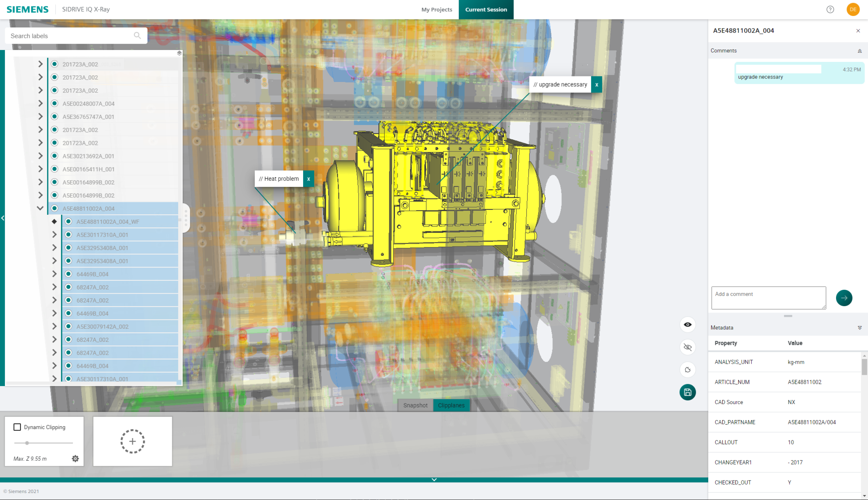
Task: Hide selected part using the crossed-eye icon
Action: [x=687, y=347]
